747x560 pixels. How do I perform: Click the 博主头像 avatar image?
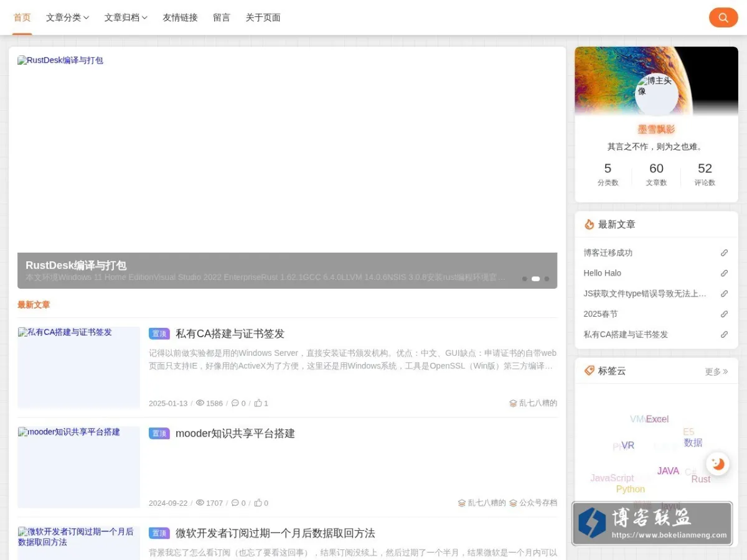point(657,95)
